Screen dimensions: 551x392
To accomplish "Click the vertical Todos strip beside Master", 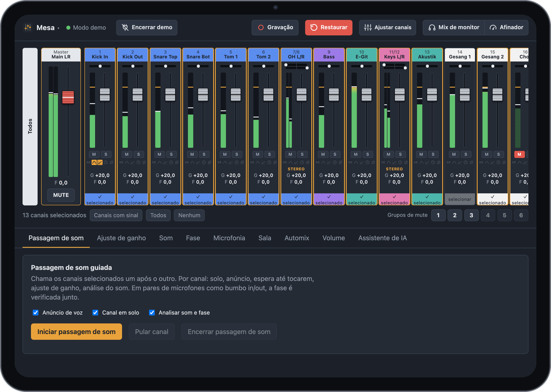I will point(30,127).
